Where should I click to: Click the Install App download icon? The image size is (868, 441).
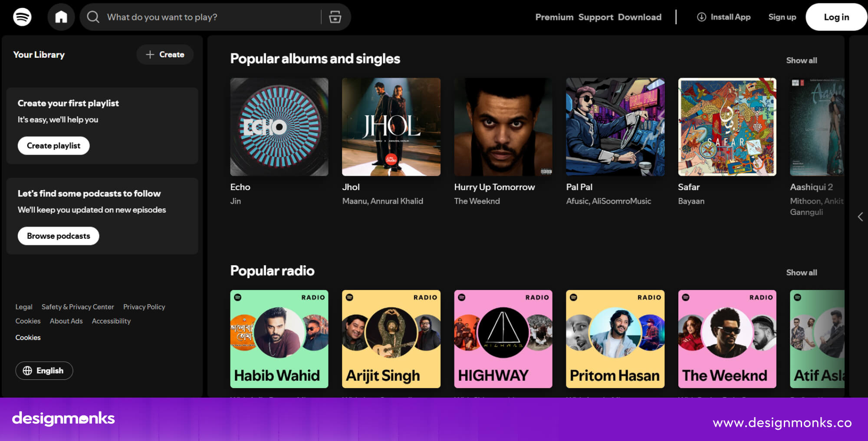coord(701,17)
